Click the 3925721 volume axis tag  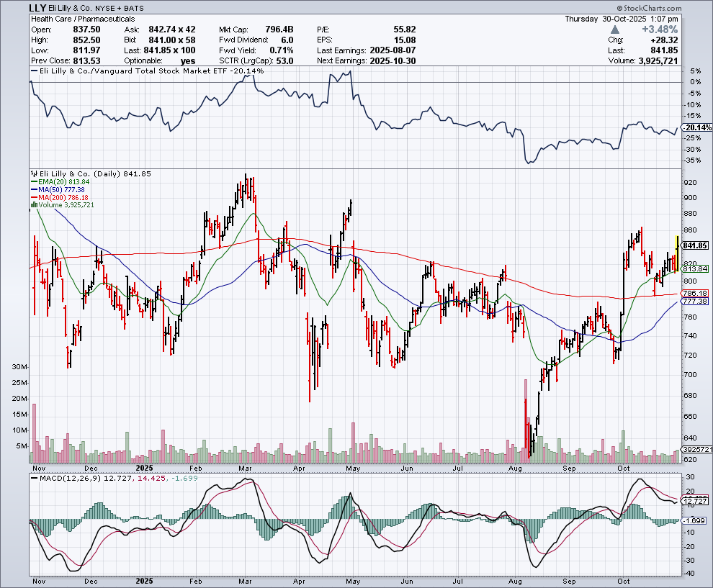point(696,449)
